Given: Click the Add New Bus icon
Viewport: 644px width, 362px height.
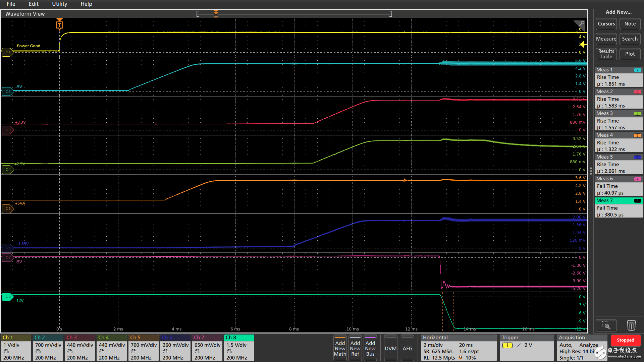Looking at the screenshot, I should coord(370,348).
